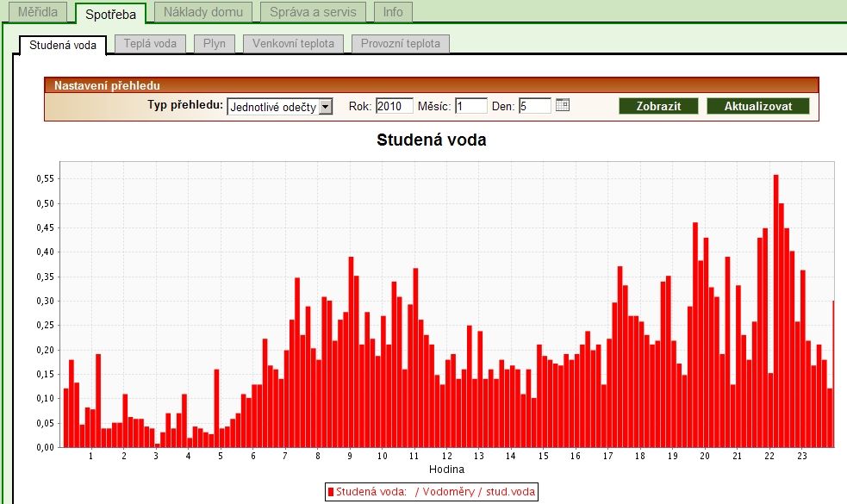Open the Správa a servis tab

pos(313,12)
